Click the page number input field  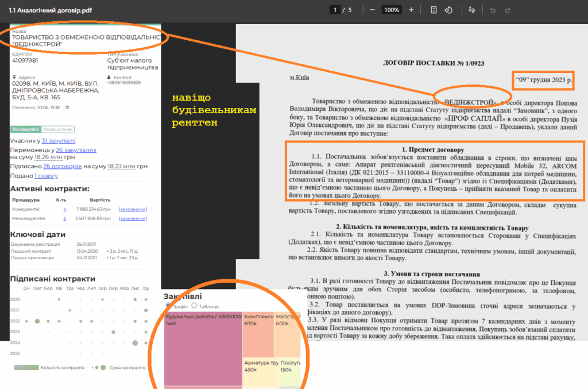335,10
